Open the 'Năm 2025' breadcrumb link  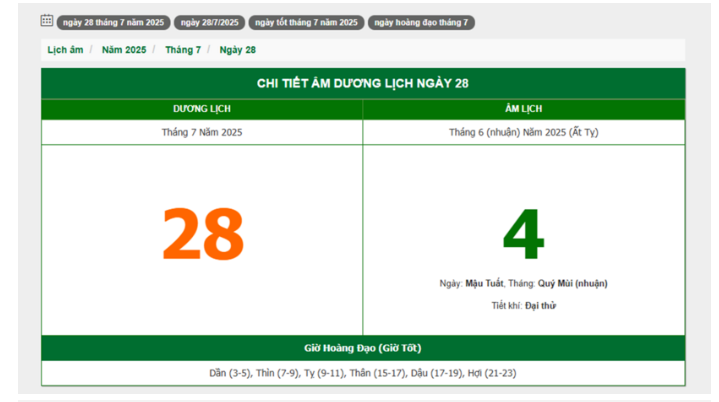click(123, 50)
